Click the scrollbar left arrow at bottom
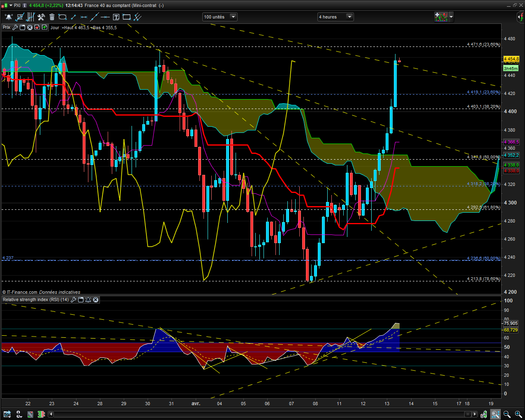Image resolution: width=525 pixels, height=420 pixels. [x=51, y=414]
